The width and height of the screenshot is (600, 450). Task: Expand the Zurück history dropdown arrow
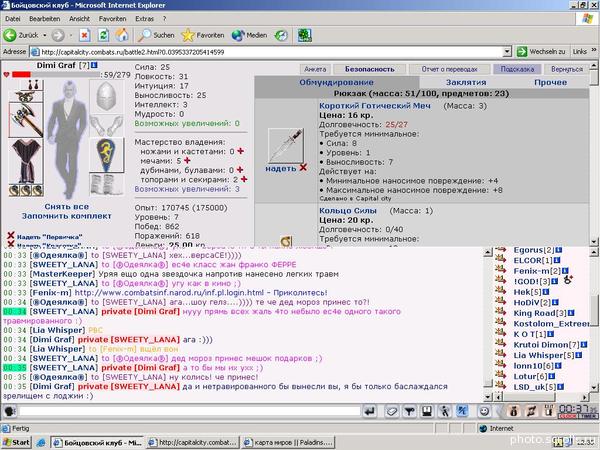44,35
